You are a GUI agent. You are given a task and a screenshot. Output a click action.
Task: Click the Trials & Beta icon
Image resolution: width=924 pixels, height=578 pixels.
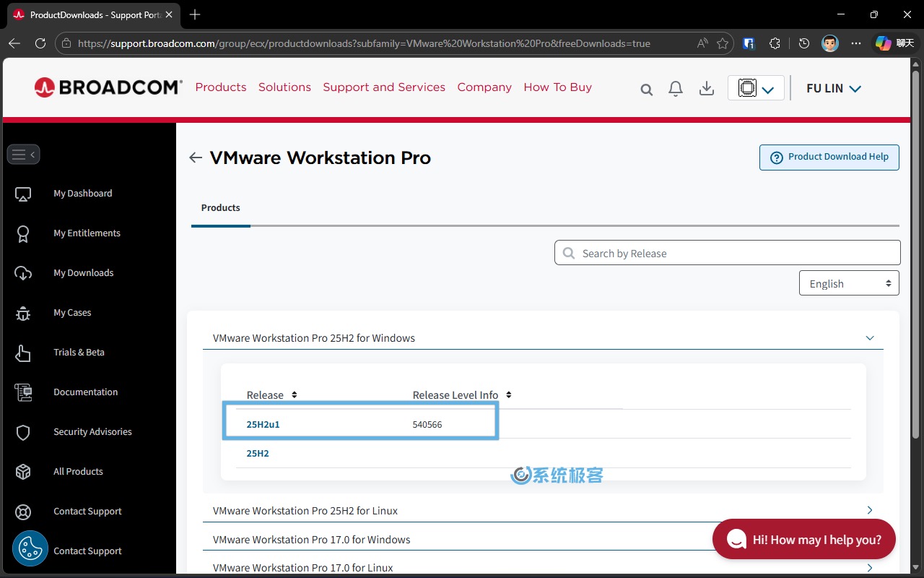tap(23, 353)
